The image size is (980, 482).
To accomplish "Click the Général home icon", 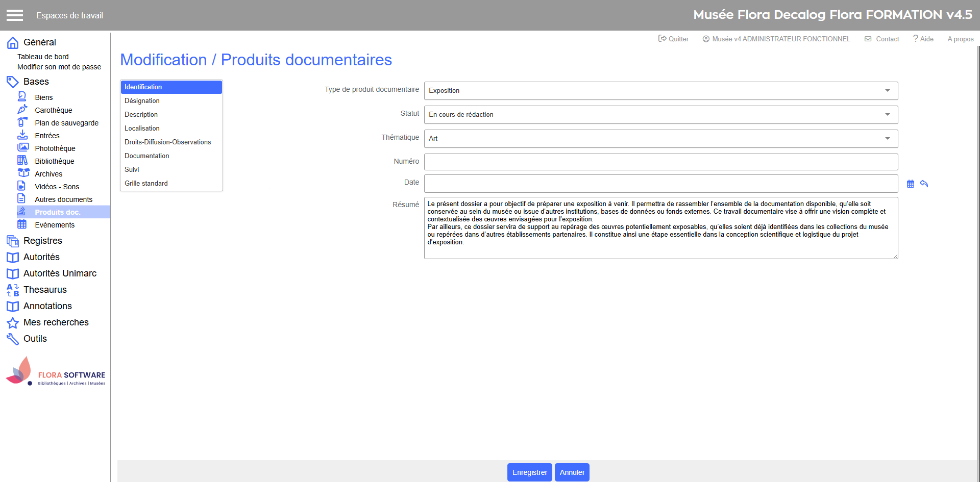I will click(13, 42).
